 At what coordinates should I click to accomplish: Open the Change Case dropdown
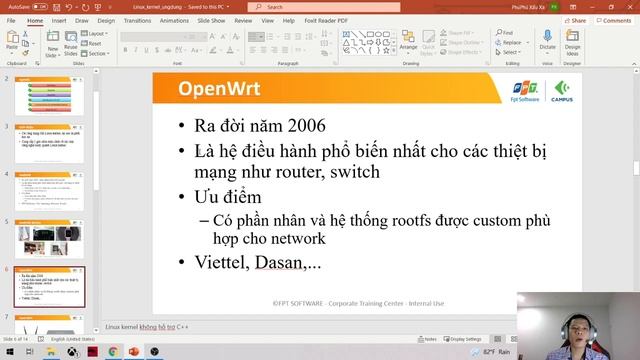pos(196,50)
